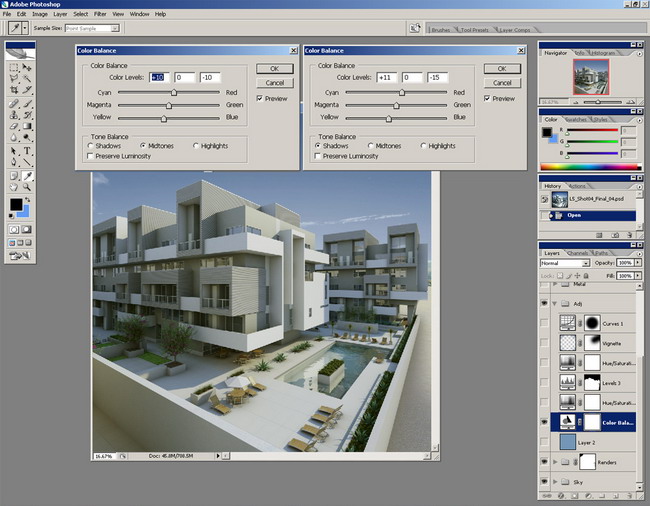Select the Lasso tool
This screenshot has width=650, height=506.
click(14, 78)
